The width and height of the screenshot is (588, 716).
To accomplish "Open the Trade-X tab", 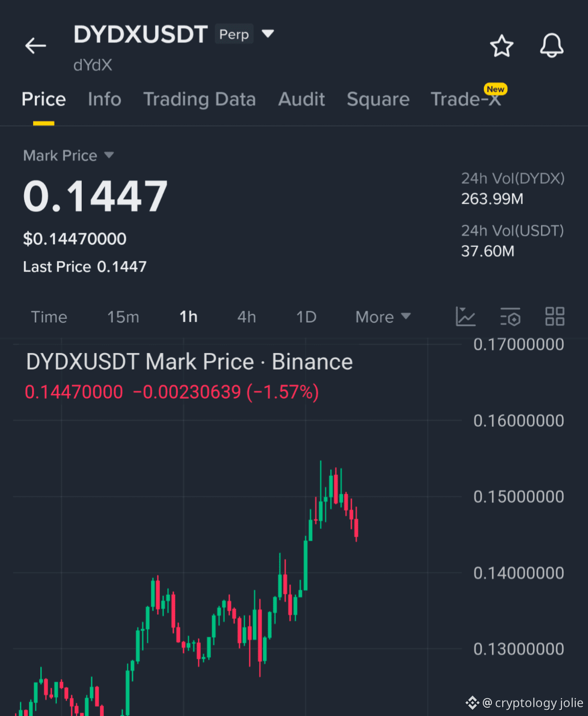I will pyautogui.click(x=466, y=99).
